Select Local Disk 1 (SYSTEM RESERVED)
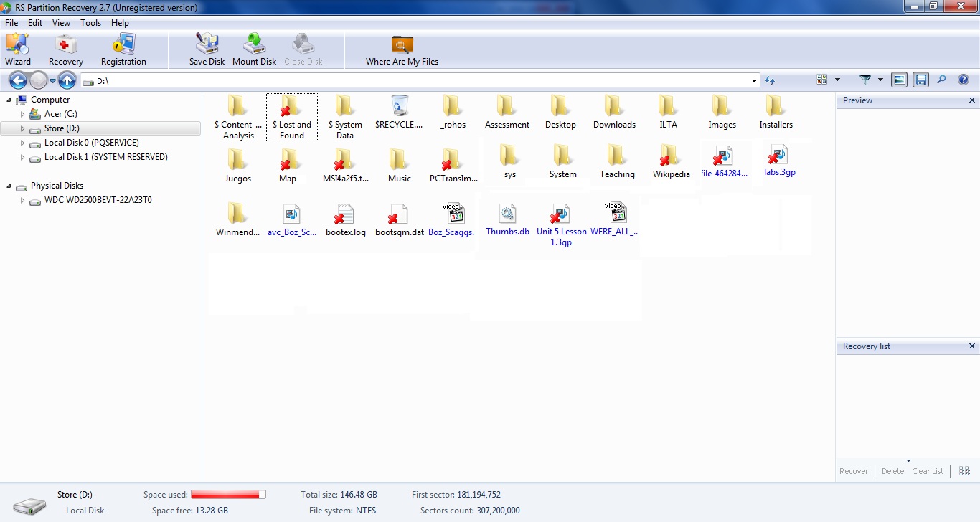 [105, 157]
